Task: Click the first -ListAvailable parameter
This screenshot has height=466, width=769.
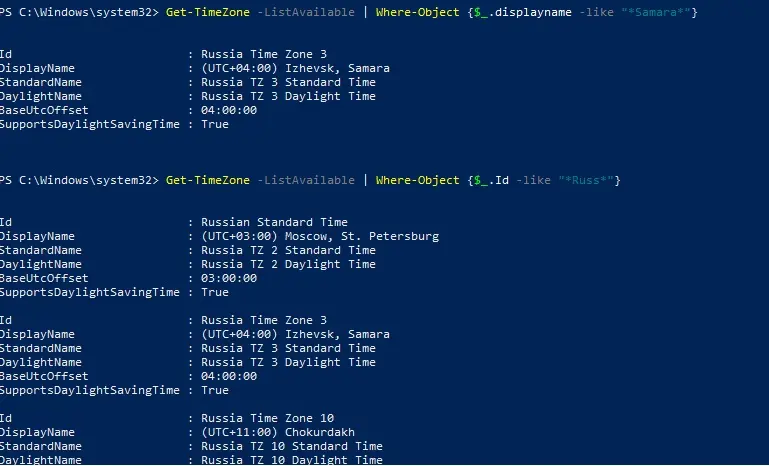Action: pos(306,12)
